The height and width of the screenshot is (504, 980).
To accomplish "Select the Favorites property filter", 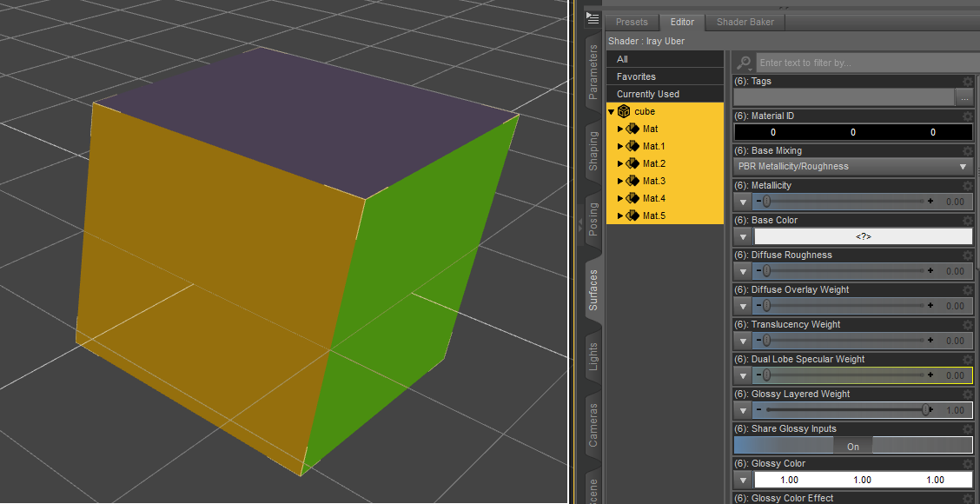I will tap(665, 76).
